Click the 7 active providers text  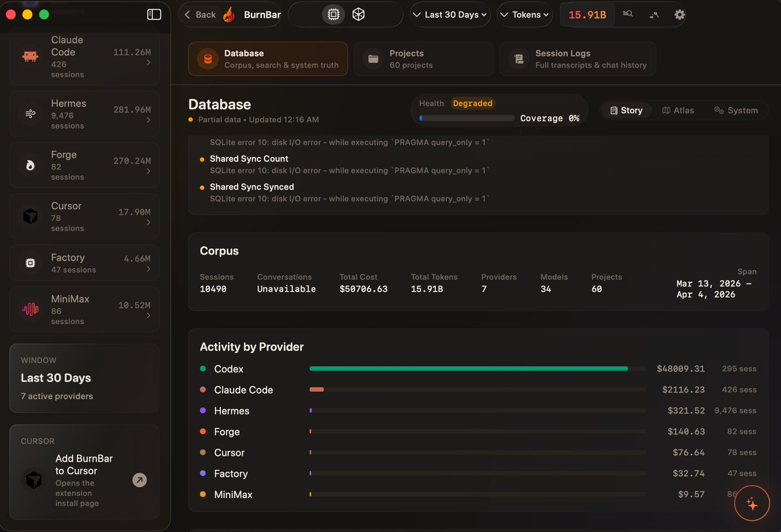coord(57,396)
